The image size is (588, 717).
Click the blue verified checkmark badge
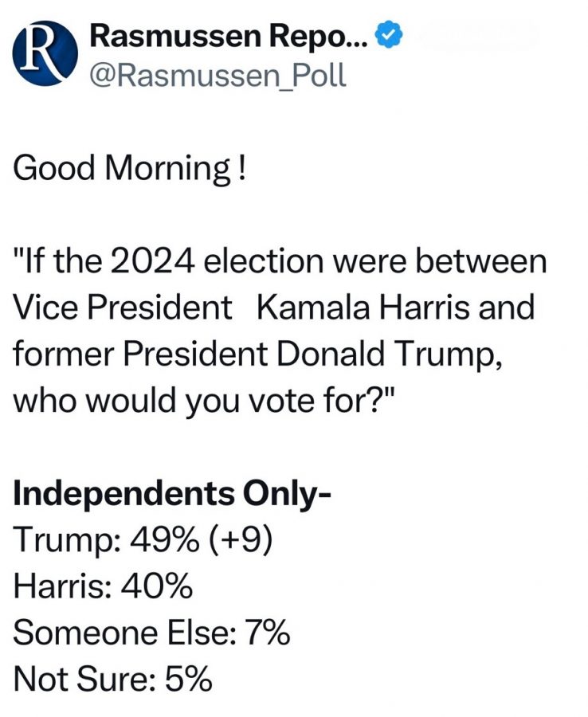point(387,35)
